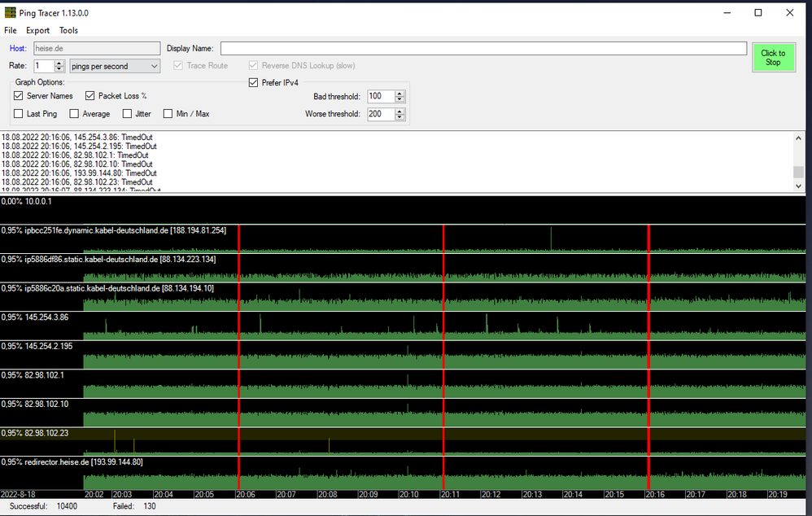
Task: Decrease the Rate spinner value
Action: [x=59, y=69]
